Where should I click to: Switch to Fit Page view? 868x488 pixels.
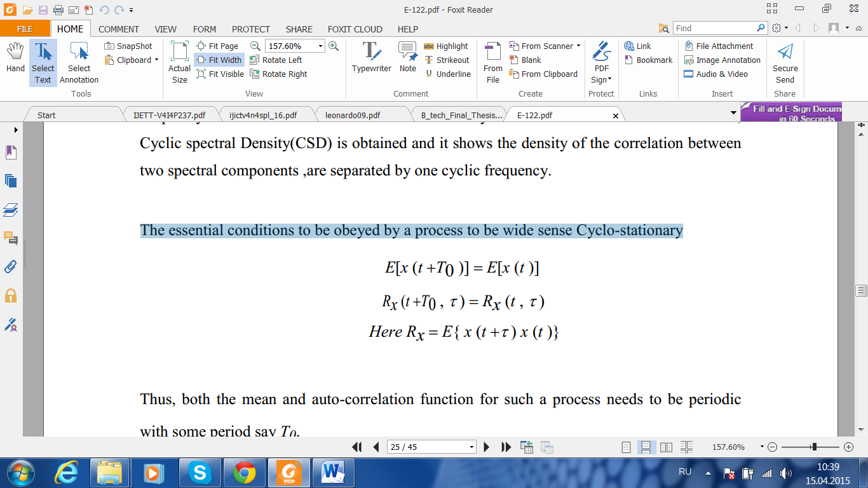(x=217, y=46)
